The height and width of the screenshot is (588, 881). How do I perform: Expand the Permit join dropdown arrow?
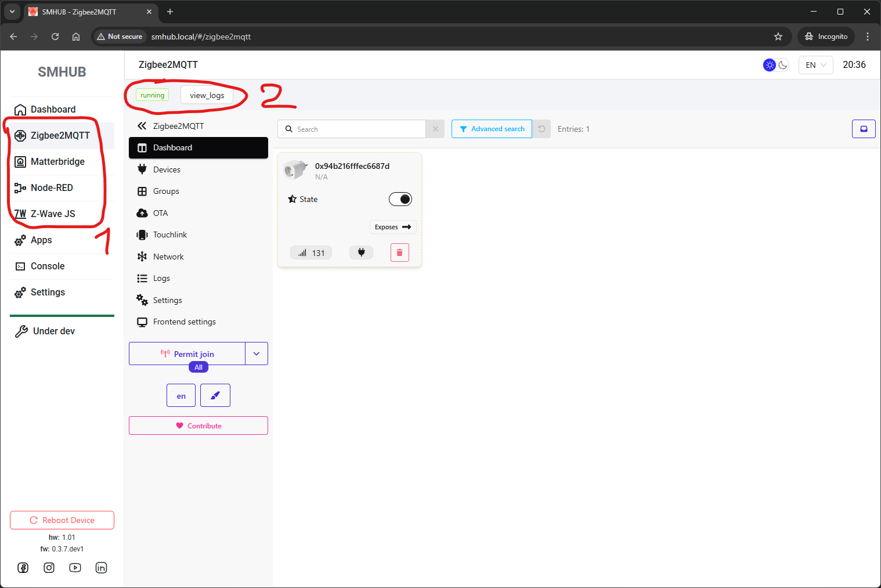click(256, 353)
